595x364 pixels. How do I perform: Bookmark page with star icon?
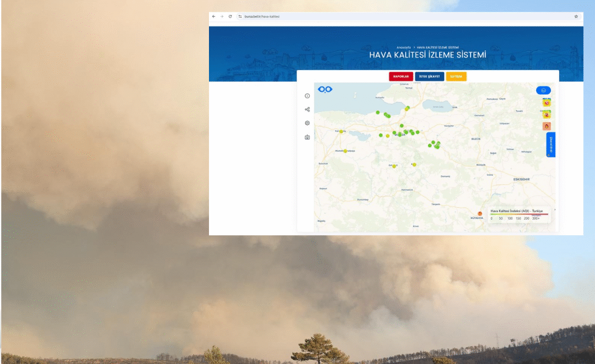click(576, 17)
